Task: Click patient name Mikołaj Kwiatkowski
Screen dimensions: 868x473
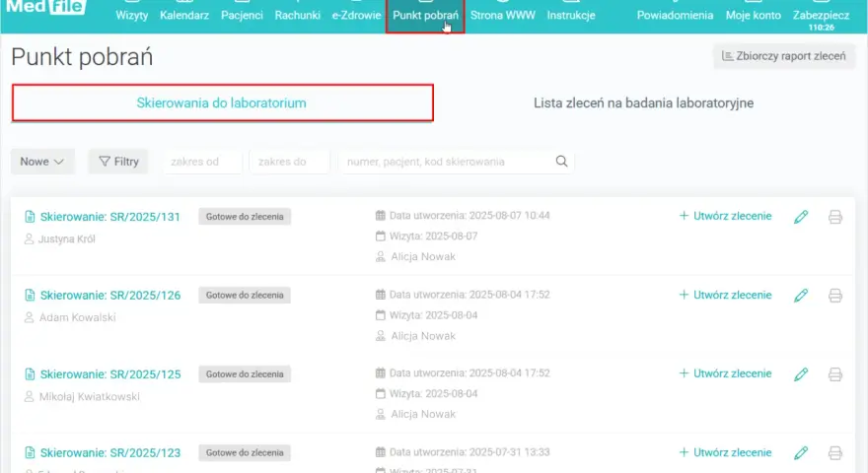Action: coord(89,397)
